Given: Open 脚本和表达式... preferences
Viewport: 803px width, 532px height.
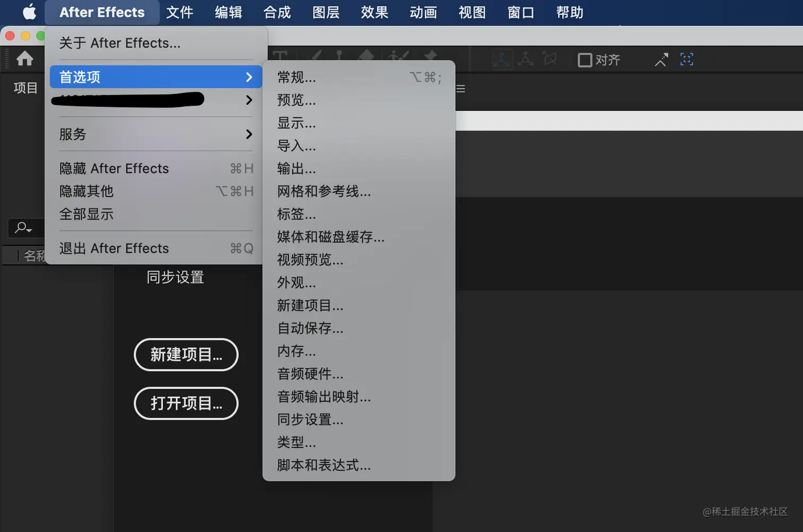Looking at the screenshot, I should (x=359, y=466).
